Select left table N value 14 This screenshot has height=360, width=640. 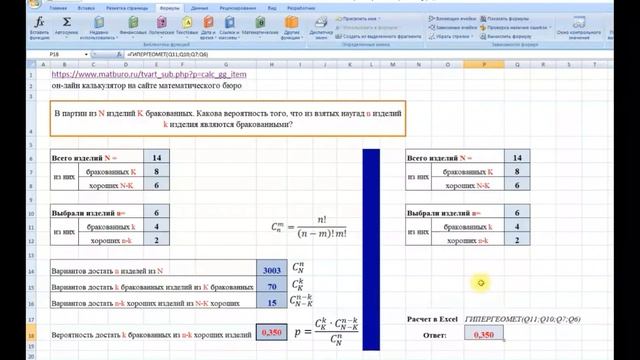[x=156, y=157]
